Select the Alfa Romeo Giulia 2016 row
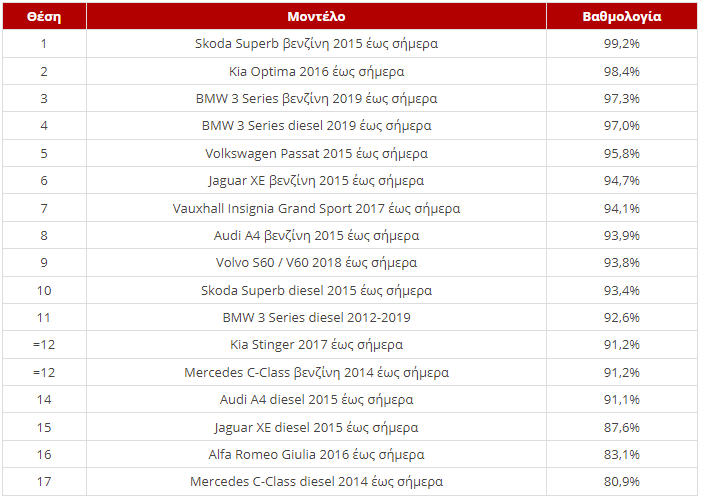This screenshot has height=501, width=702. coord(350,455)
